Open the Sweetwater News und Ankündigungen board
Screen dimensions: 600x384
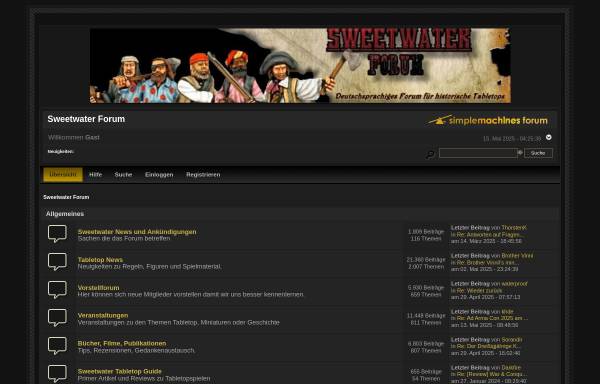[137, 232]
